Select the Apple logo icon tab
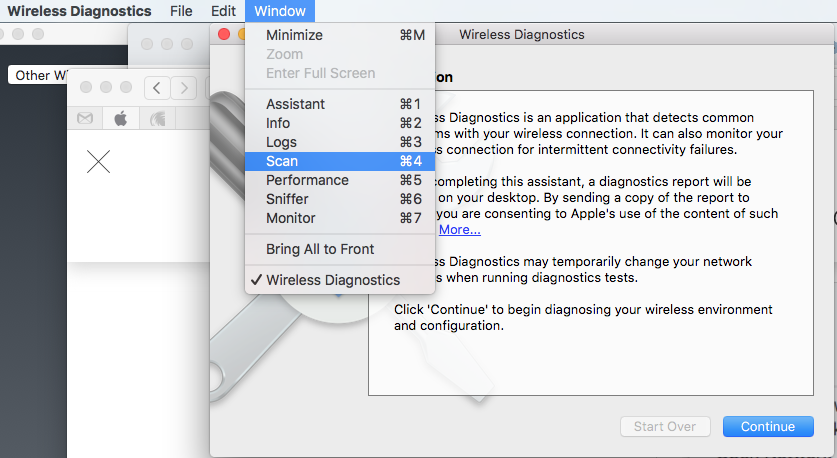This screenshot has height=458, width=837. click(120, 118)
